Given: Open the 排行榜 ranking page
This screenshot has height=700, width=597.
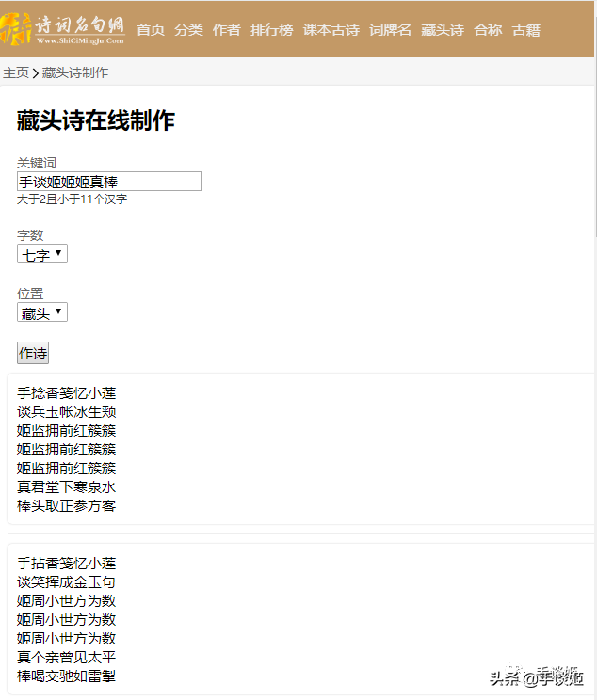Looking at the screenshot, I should point(272,30).
